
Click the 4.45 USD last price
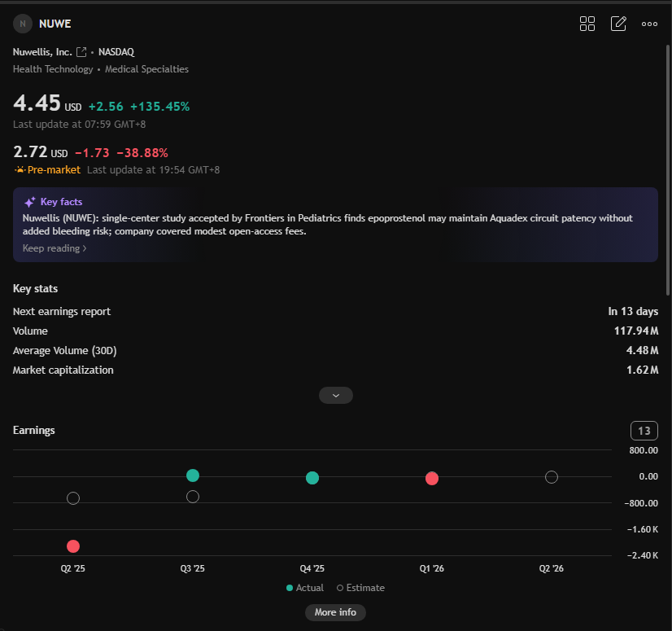[x=47, y=103]
